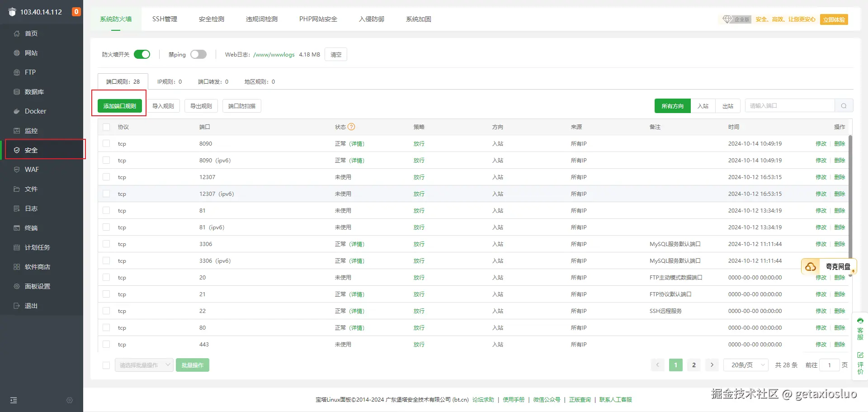Open the 评价 feedback widget
This screenshot has height=412, width=868.
(860, 363)
